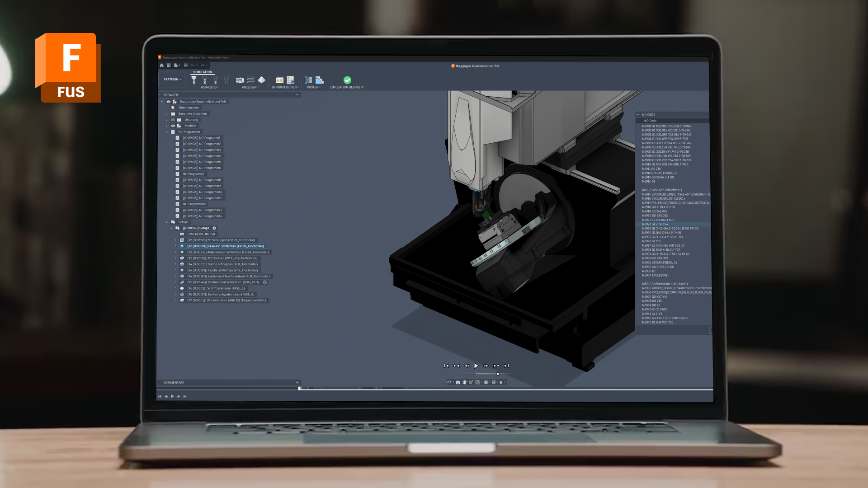Screen dimensions: 868x488
Task: Step forward one move in the viewport controls
Action: coord(486,366)
